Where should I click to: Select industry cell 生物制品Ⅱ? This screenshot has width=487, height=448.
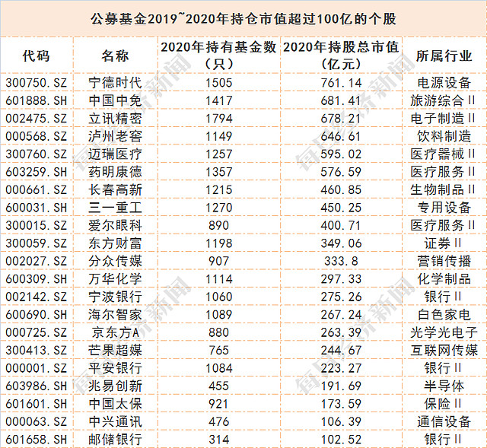point(443,189)
